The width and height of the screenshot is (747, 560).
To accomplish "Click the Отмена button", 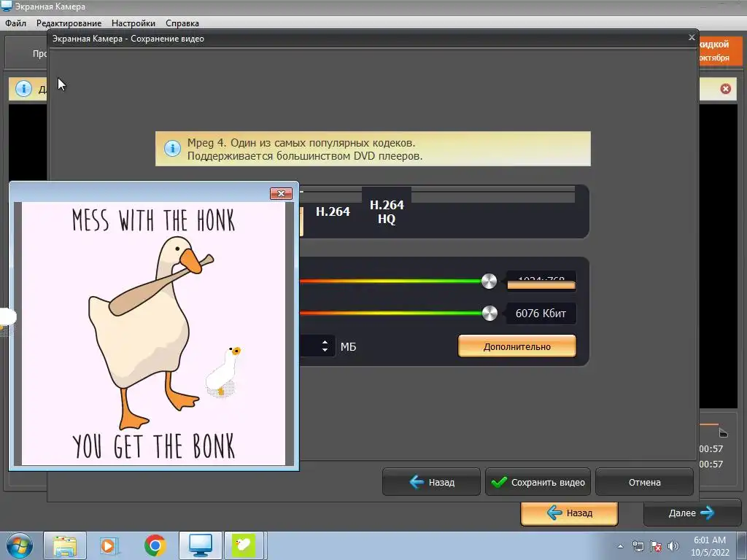I will 644,483.
